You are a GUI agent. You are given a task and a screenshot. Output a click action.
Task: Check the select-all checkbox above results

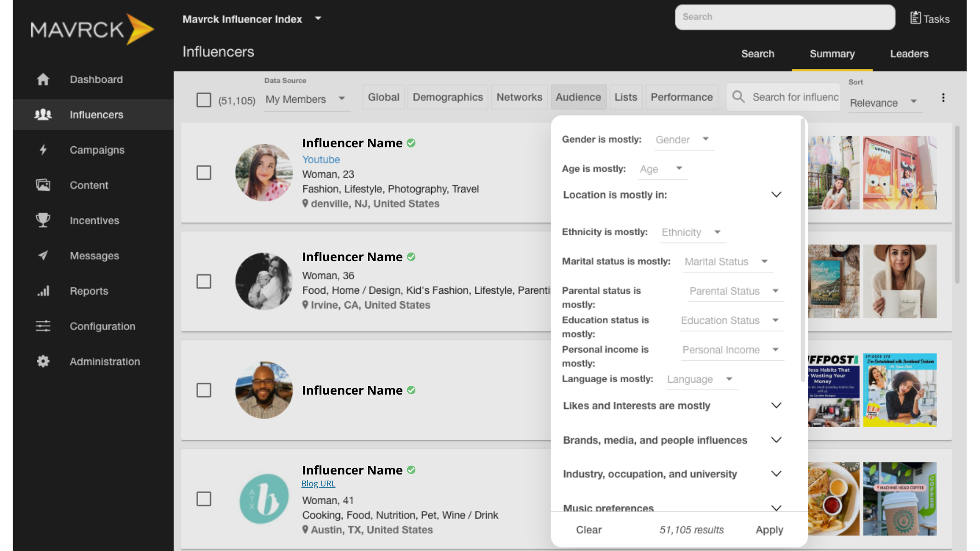click(203, 100)
